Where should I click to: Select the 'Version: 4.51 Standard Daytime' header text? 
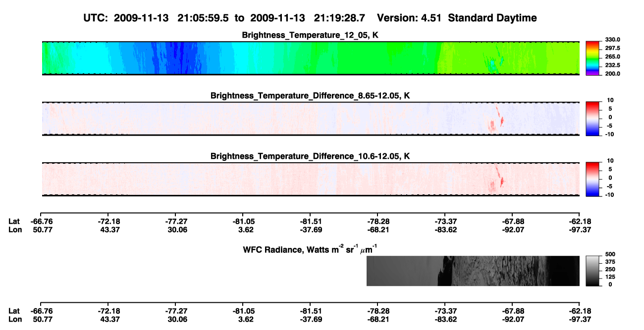[457, 18]
